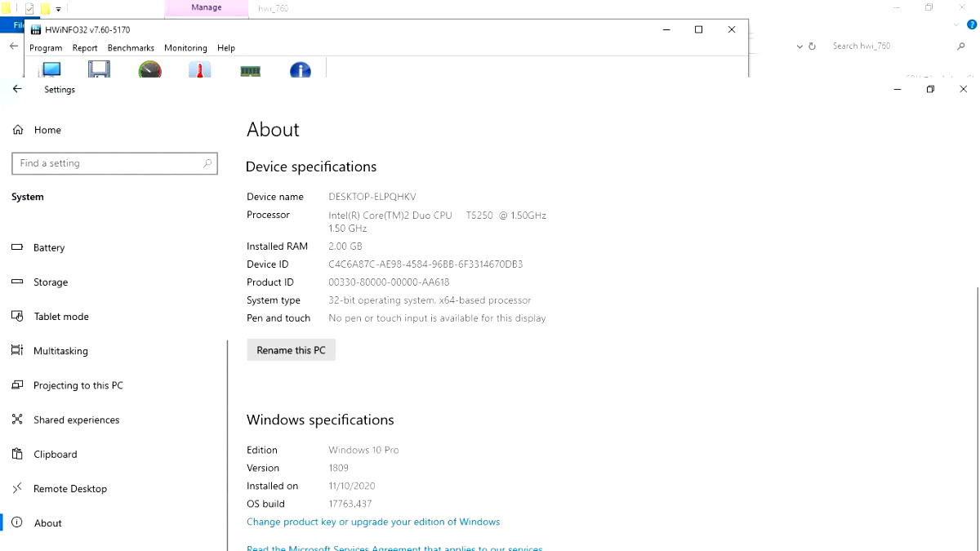Switch to the Manage tab in File Explorer
Image resolution: width=980 pixels, height=551 pixels.
pos(207,8)
